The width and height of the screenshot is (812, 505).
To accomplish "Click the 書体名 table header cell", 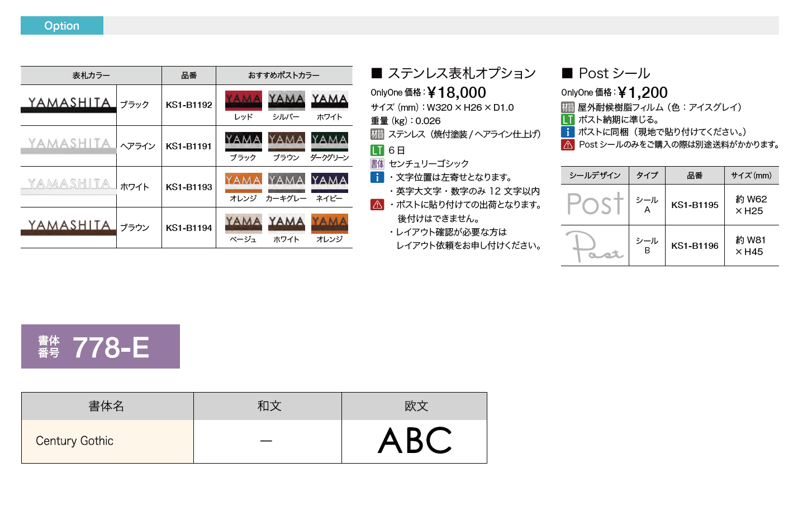I will click(x=107, y=405).
